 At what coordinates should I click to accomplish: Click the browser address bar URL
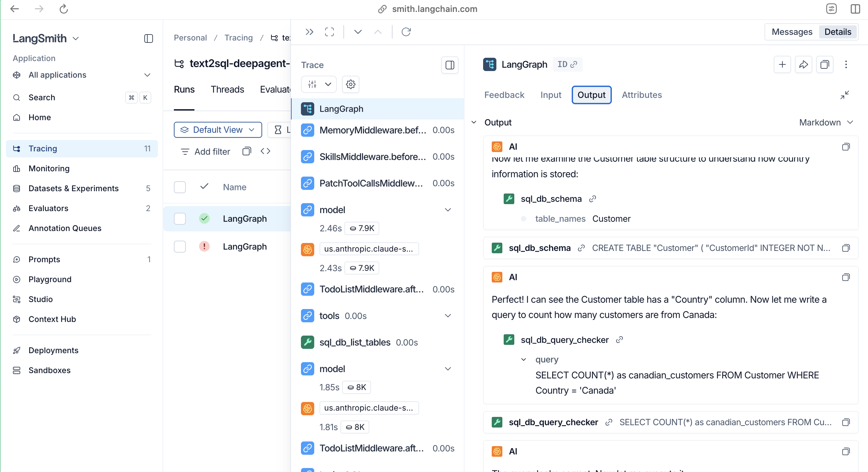(435, 9)
